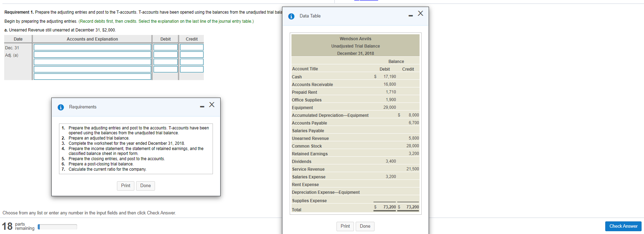
Task: Click first row Credit input field
Action: [192, 47]
